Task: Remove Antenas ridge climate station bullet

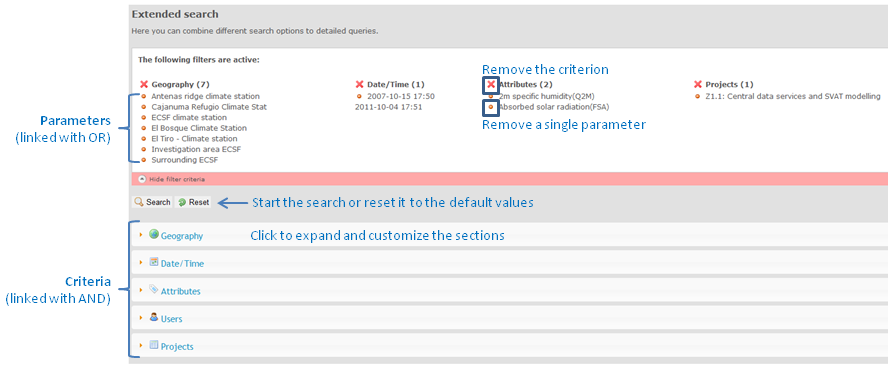Action: coord(144,96)
